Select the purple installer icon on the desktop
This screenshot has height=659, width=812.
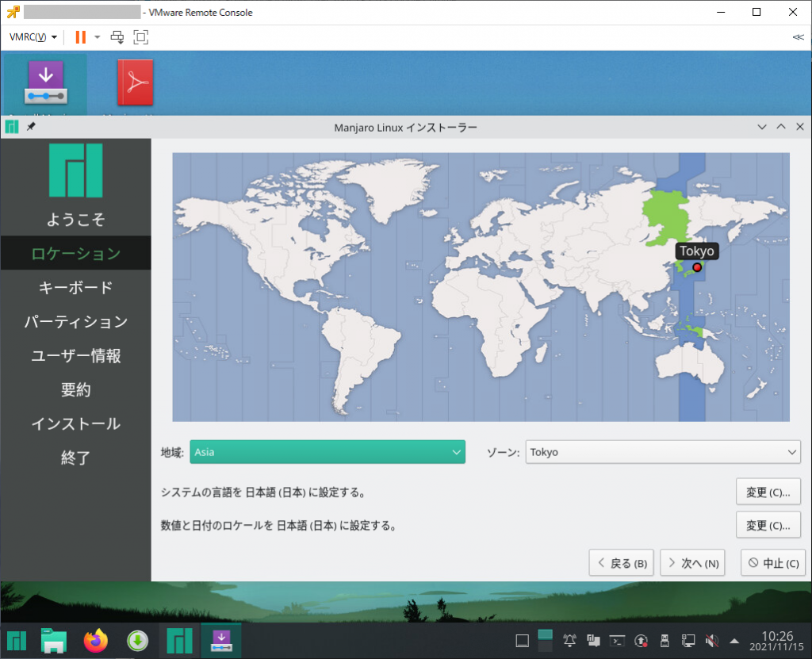coord(45,82)
